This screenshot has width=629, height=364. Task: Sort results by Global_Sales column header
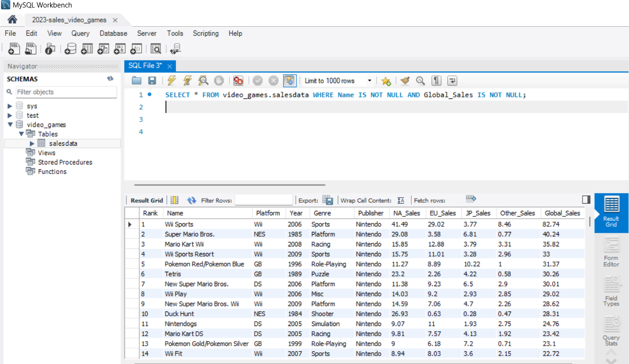tap(562, 213)
